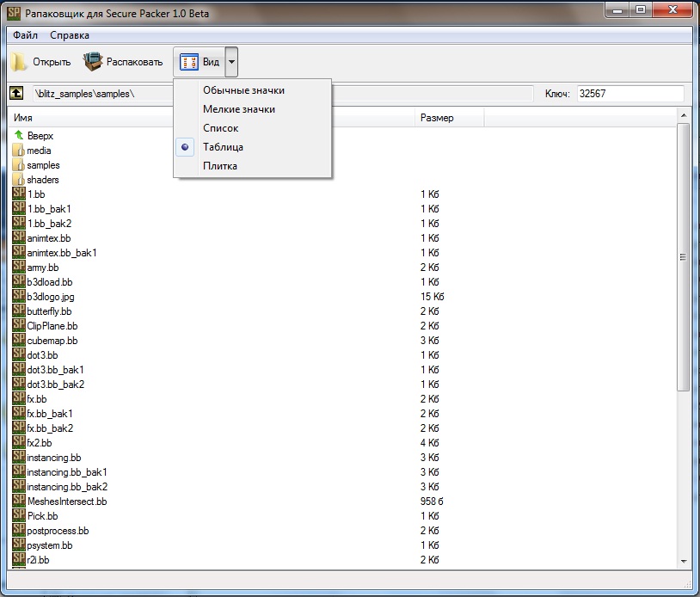Choose Мелкие значки view option
Image resolution: width=700 pixels, height=597 pixels.
[x=252, y=109]
